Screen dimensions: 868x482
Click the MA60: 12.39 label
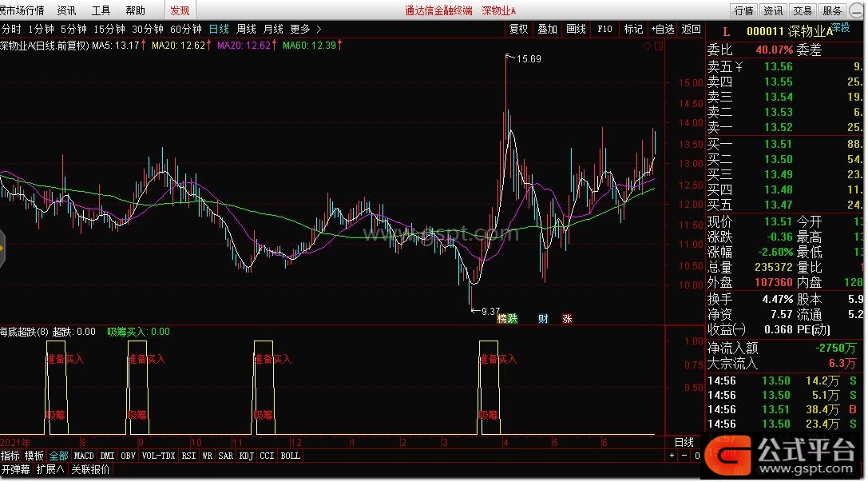click(x=309, y=46)
